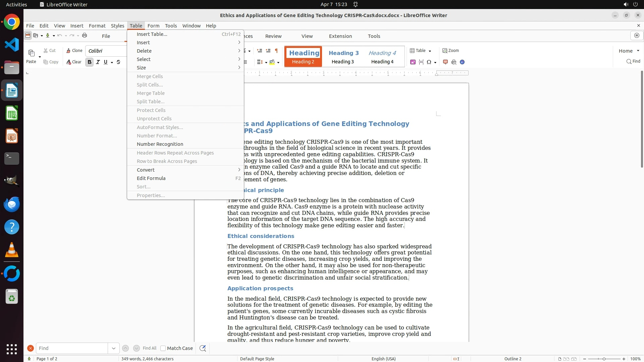The height and width of the screenshot is (362, 644).
Task: Insert a comment using speech bubble icon
Action: tap(445, 62)
